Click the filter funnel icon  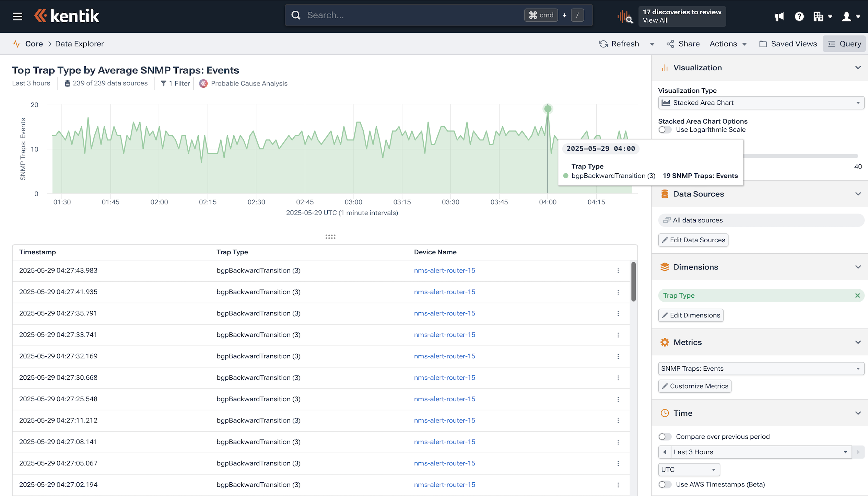point(163,83)
